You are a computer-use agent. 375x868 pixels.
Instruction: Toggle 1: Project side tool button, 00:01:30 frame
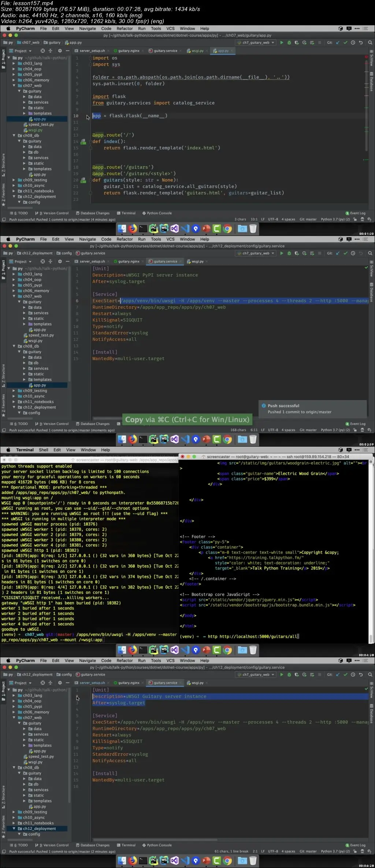point(3,59)
